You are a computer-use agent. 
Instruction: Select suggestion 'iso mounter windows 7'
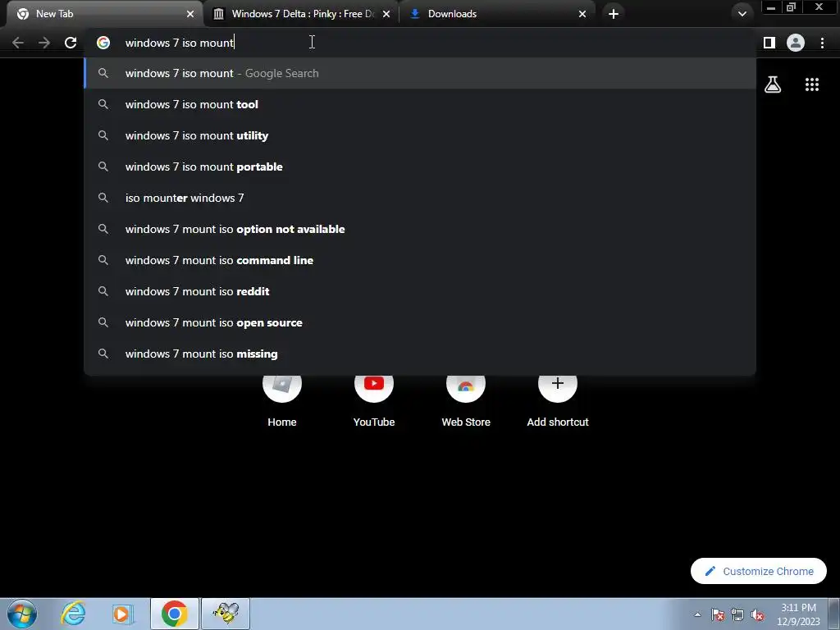[x=420, y=198]
